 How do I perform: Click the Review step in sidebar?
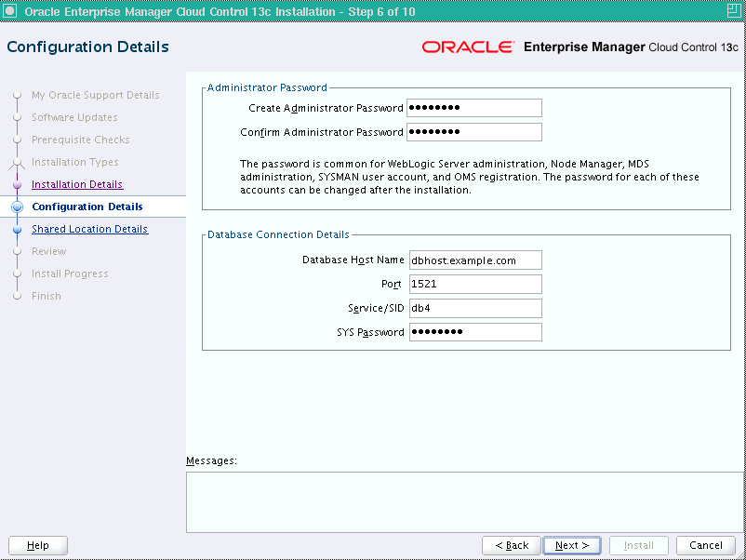tap(48, 251)
